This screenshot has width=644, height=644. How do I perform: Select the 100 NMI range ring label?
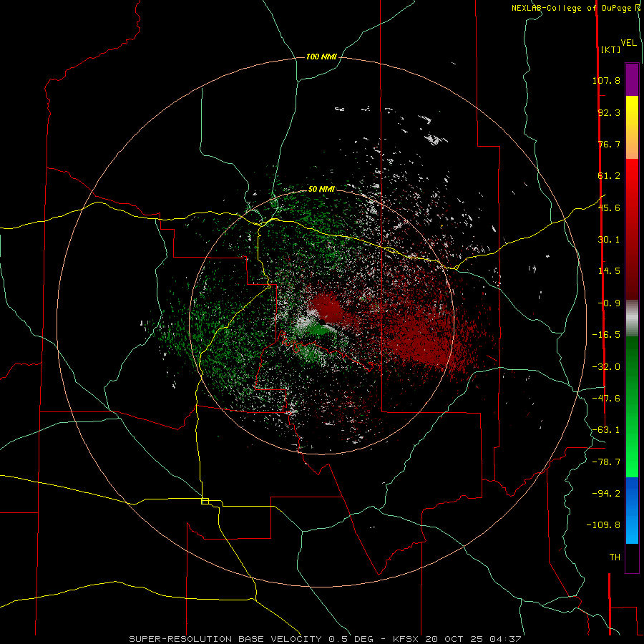click(x=321, y=57)
